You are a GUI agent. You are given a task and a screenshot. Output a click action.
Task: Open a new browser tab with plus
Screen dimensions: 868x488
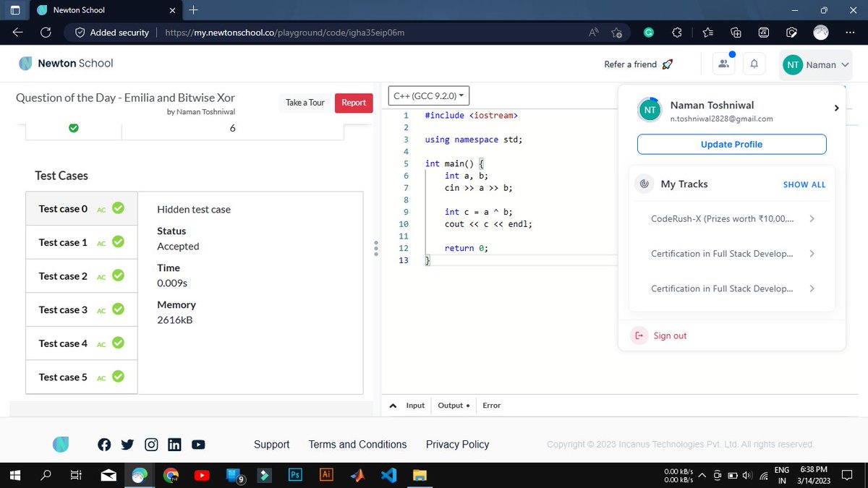(193, 10)
